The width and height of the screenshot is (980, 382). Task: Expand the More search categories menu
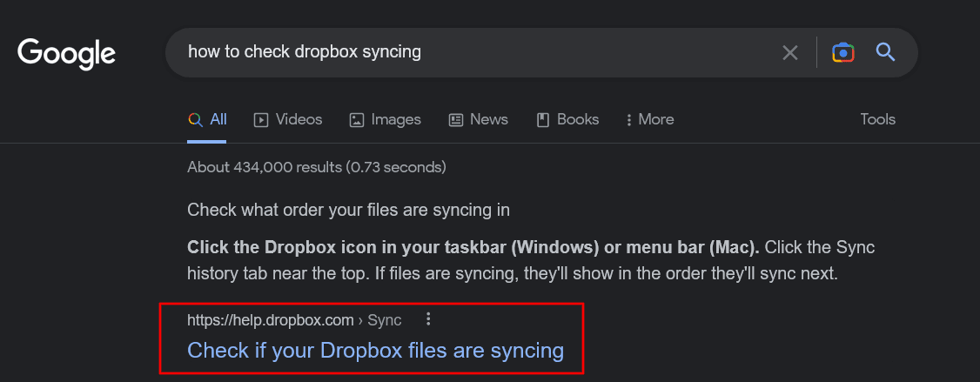tap(649, 120)
